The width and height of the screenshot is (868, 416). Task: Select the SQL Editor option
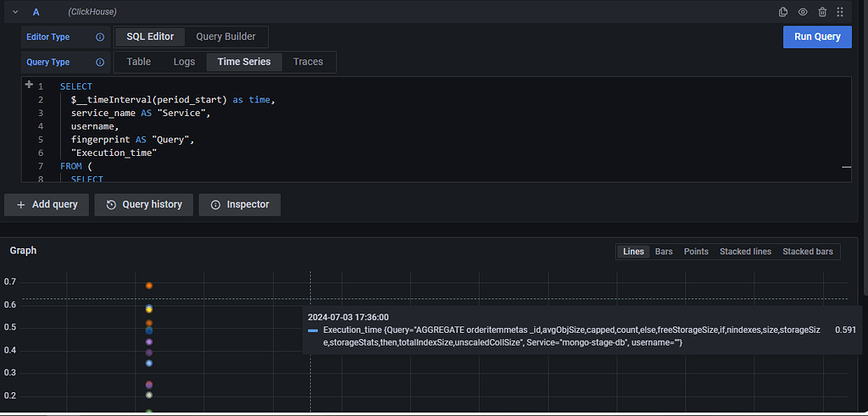(150, 36)
